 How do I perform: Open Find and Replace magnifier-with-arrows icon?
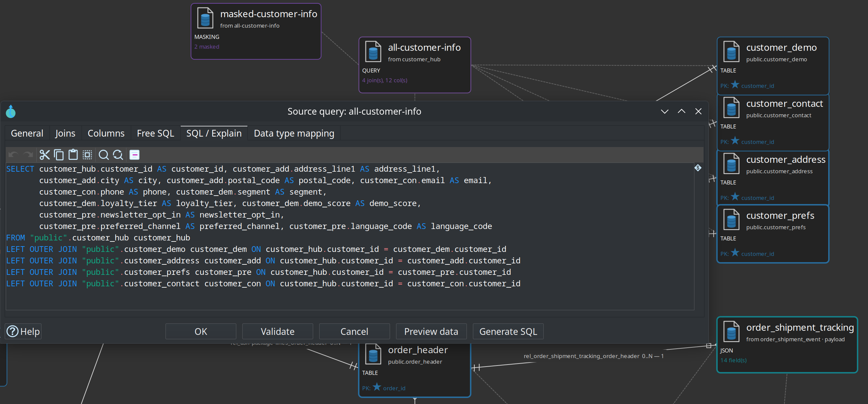point(118,155)
